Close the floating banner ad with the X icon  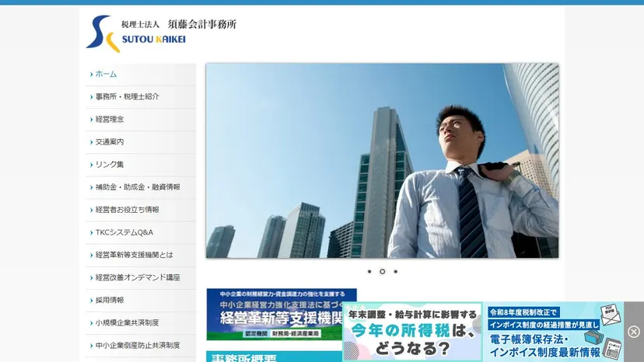(634, 332)
